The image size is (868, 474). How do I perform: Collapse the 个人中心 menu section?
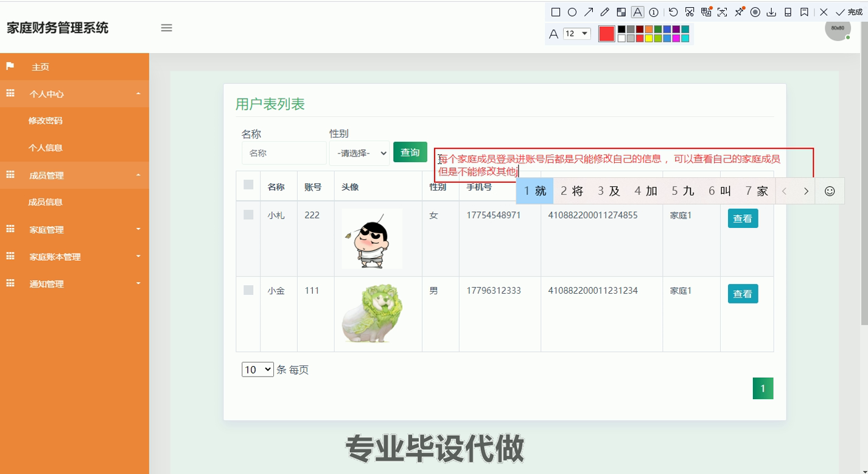tap(74, 94)
